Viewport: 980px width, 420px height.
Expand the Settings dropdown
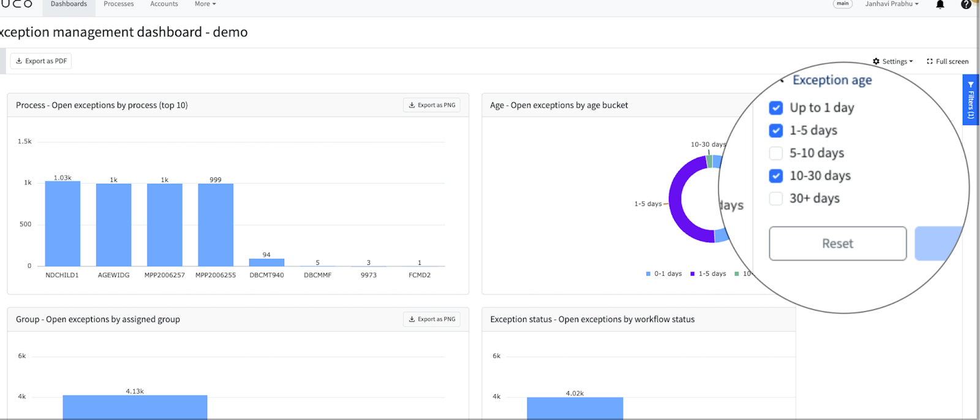click(893, 61)
